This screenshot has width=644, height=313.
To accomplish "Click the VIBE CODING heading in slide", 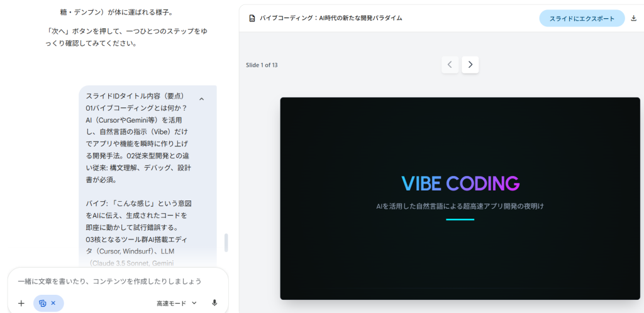I will [460, 184].
